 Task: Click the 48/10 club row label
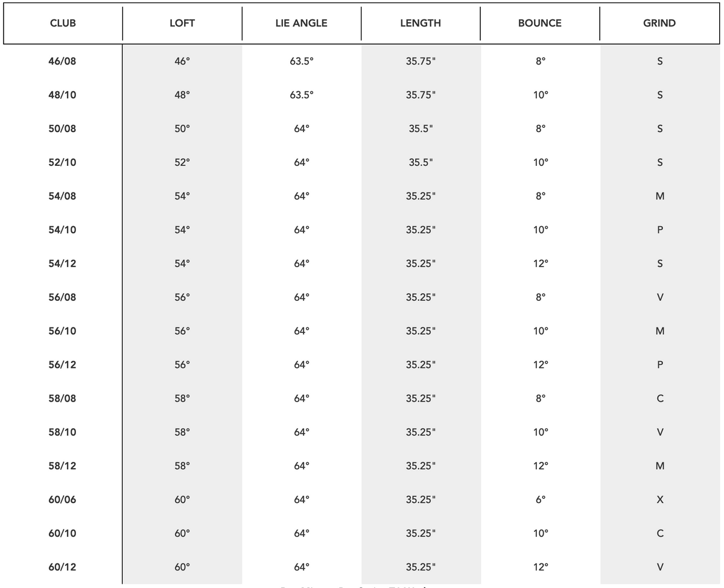62,95
